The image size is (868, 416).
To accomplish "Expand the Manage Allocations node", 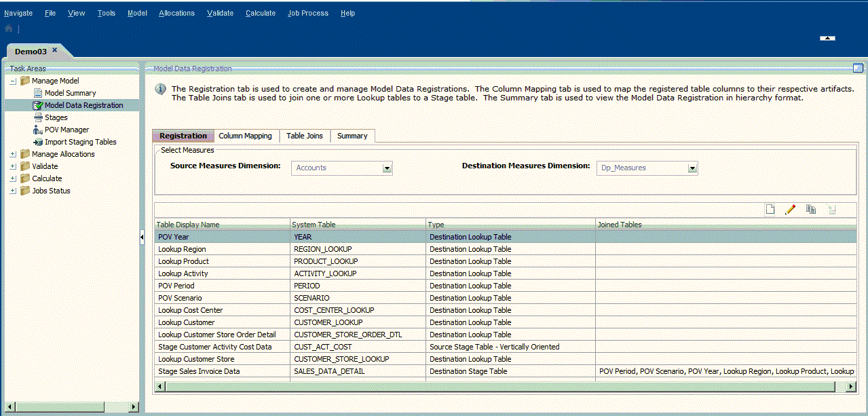I will tap(13, 154).
